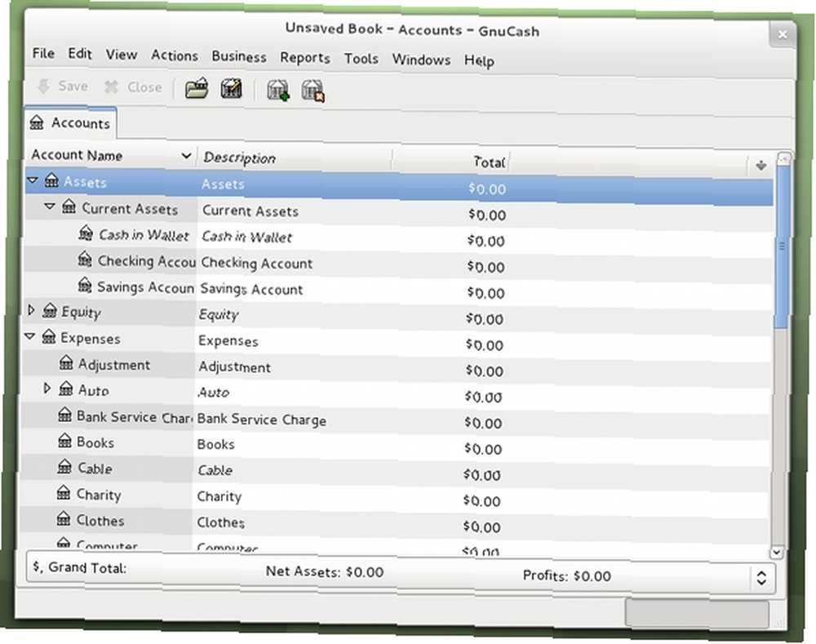Click the scrollbar down arrow

777,552
